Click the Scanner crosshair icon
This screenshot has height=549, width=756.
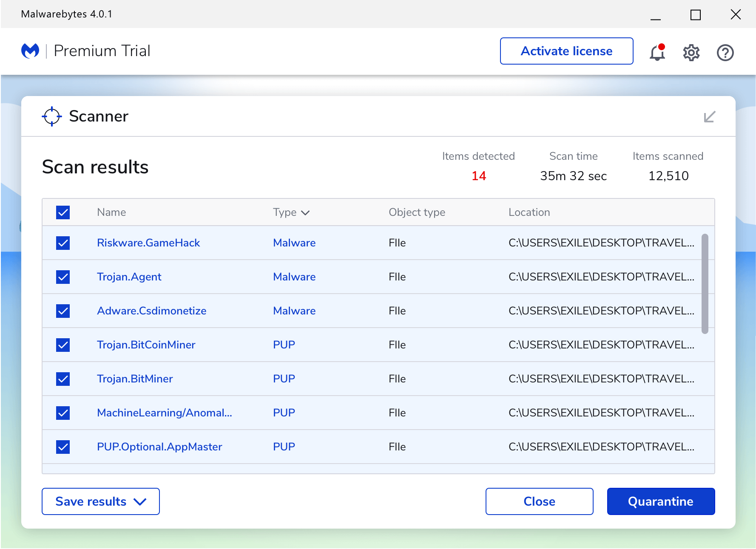coord(52,116)
